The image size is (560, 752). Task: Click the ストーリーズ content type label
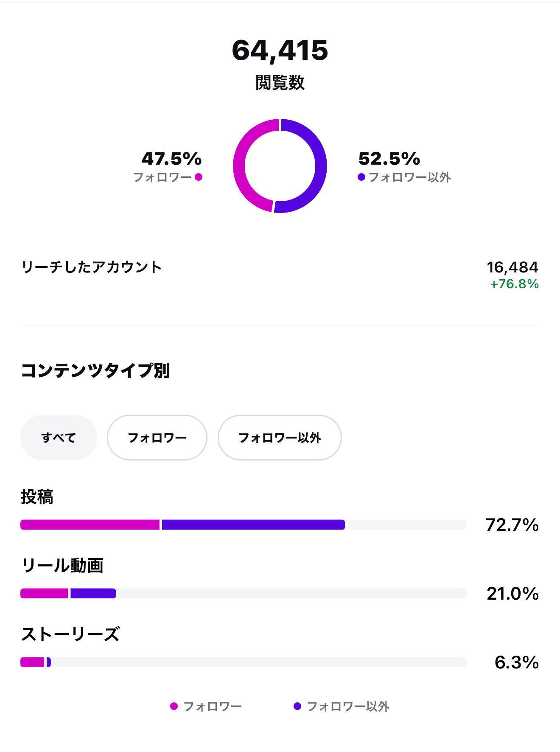(70, 634)
